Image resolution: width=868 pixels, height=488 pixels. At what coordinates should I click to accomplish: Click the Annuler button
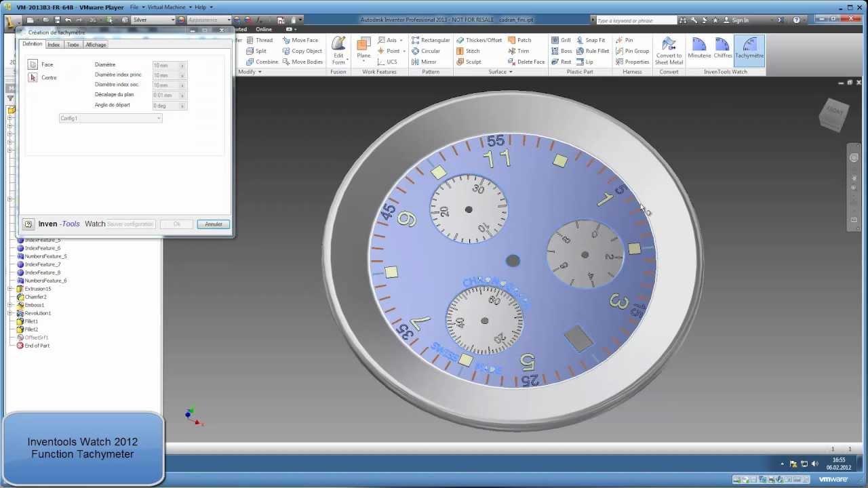tap(214, 224)
